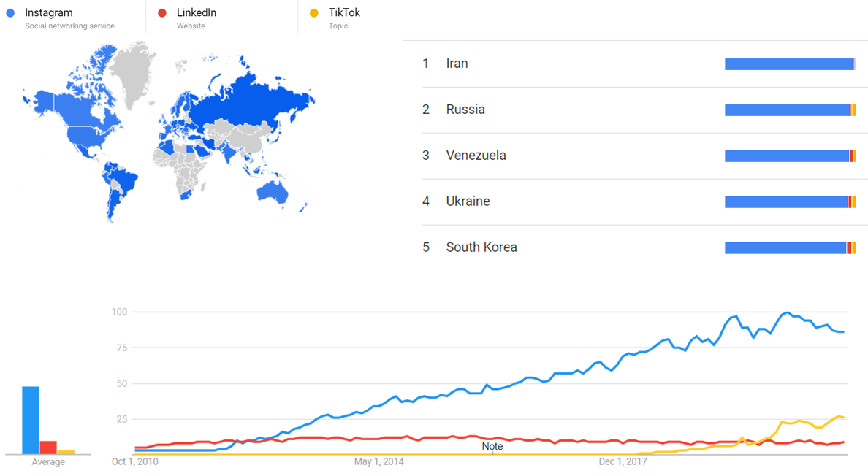Click the Iran breakdown bar
Image resolution: width=868 pixels, height=476 pixels.
click(x=791, y=64)
